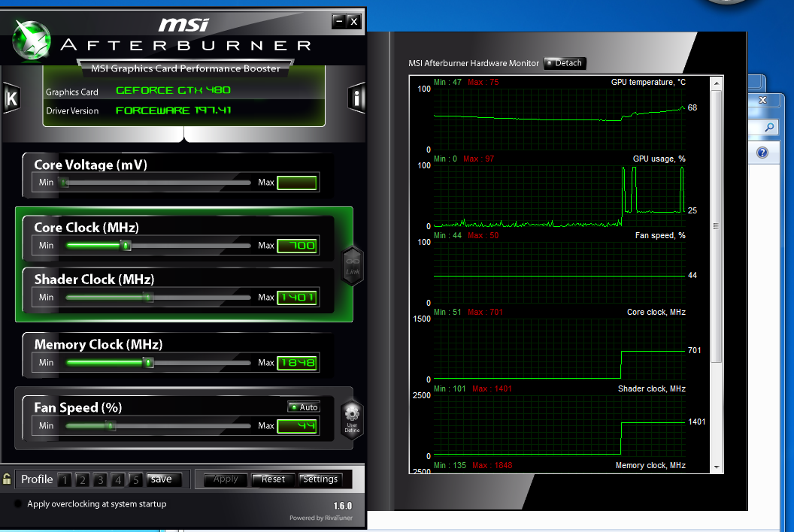Select profile slot 4
Screen dimensions: 794x532
point(118,479)
